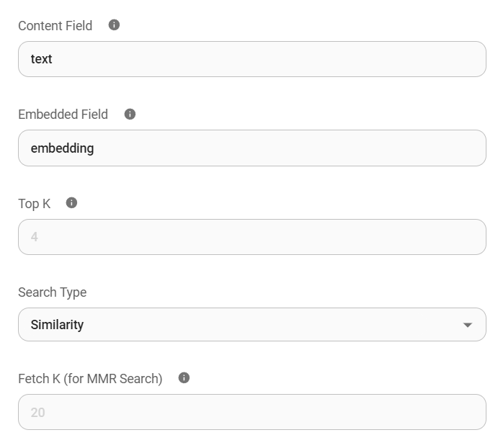Open info icon for Fetch K (MMR Search)
The image size is (498, 448).
coord(184,378)
